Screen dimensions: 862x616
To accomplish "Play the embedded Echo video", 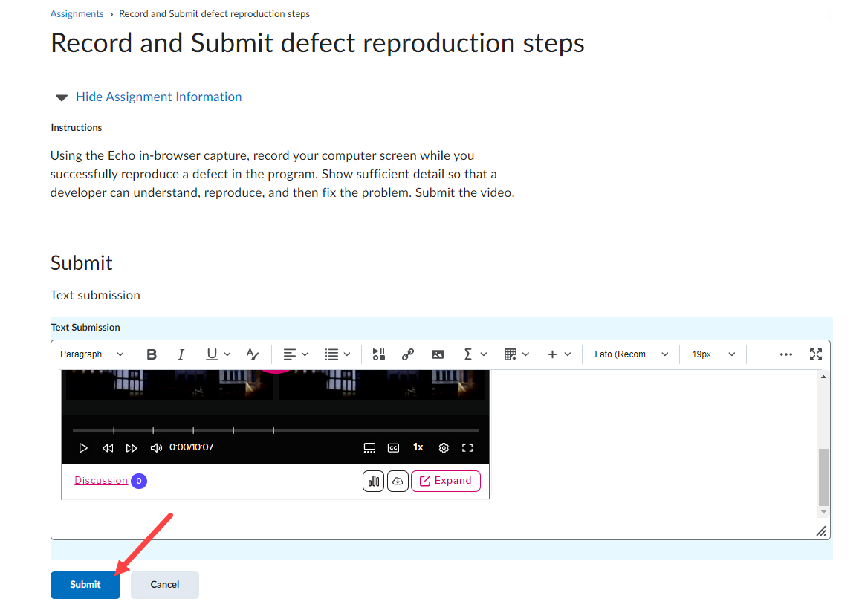I will point(83,448).
